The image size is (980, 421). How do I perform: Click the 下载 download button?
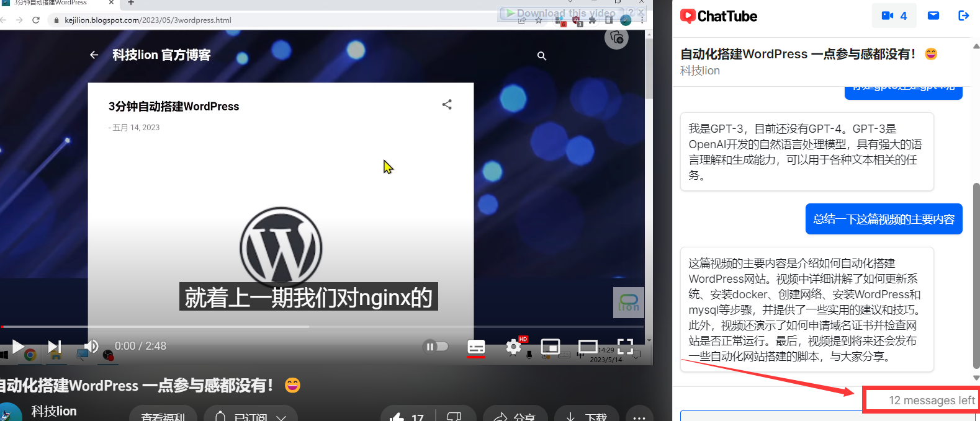587,417
